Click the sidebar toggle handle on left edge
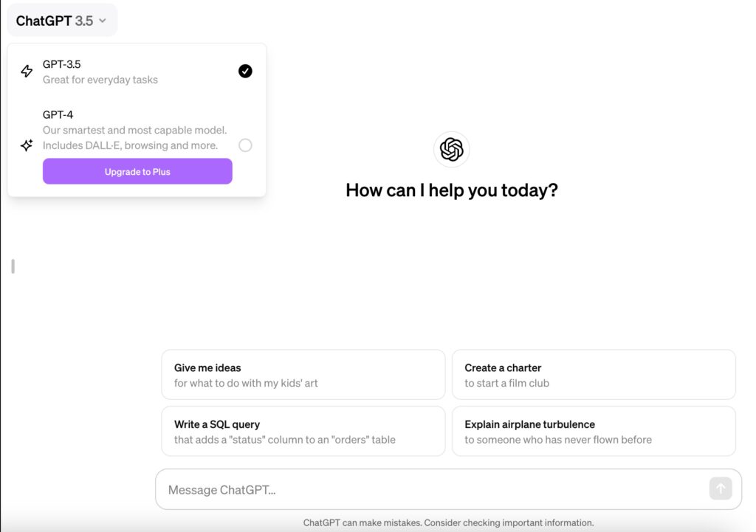The width and height of the screenshot is (756, 532). point(13,266)
